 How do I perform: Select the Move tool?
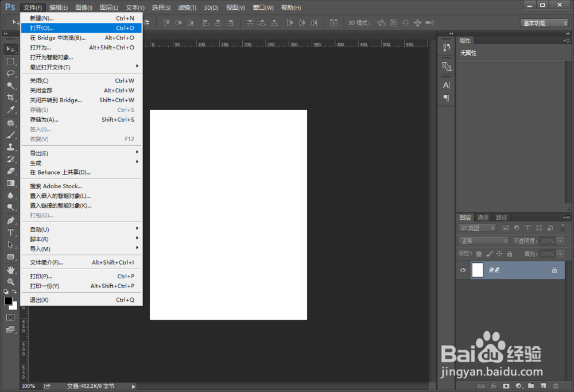[10, 49]
